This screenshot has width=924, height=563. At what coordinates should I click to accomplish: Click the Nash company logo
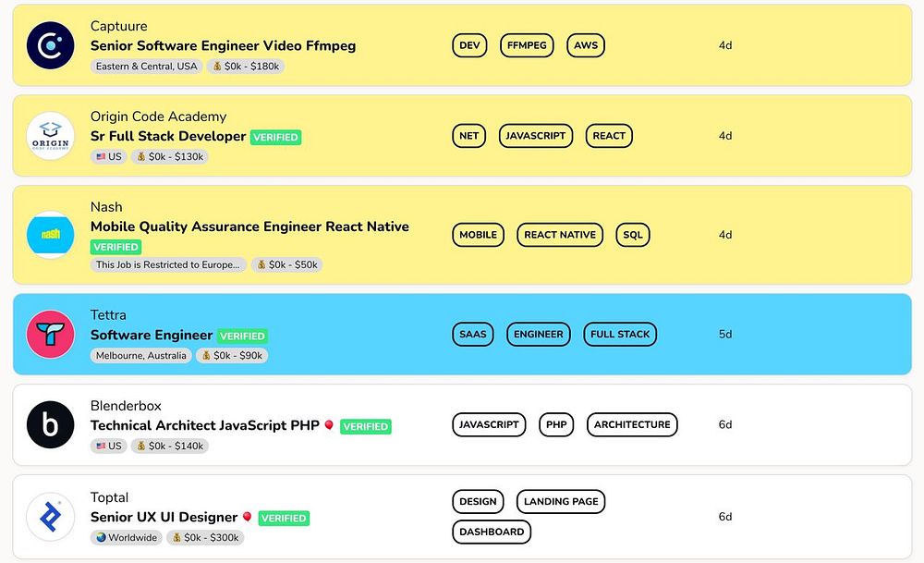point(50,235)
